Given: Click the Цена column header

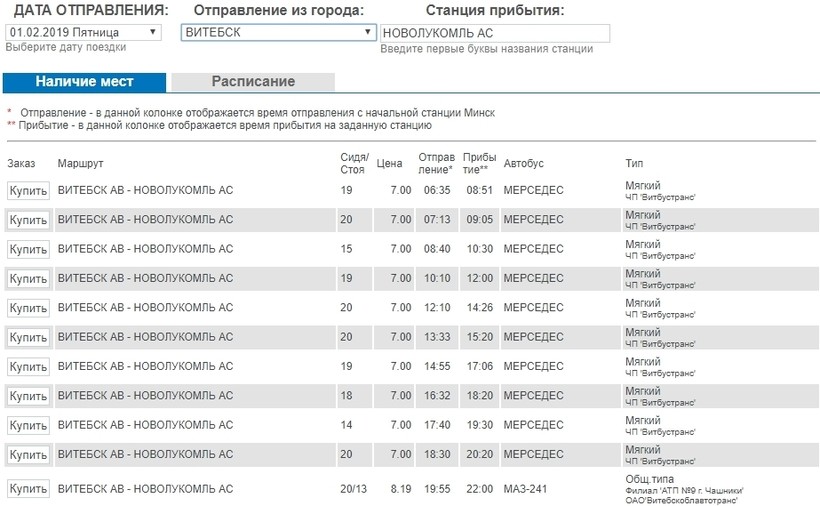Looking at the screenshot, I should 389,164.
